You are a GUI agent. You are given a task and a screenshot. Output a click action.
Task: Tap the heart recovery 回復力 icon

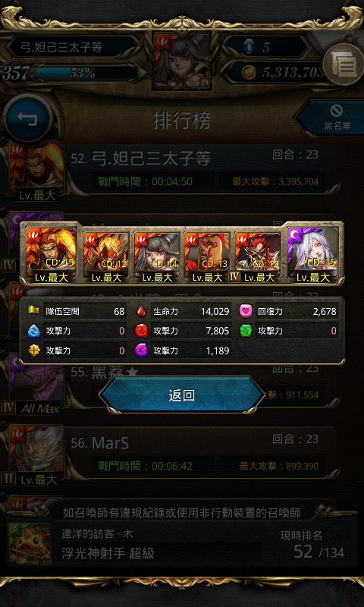pos(246,311)
